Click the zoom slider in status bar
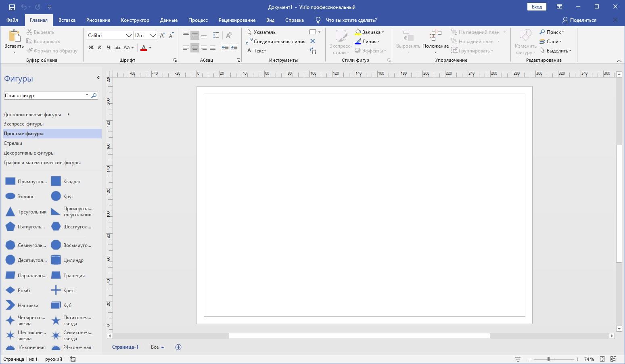Viewport: 625px width, 364px height. [548, 359]
